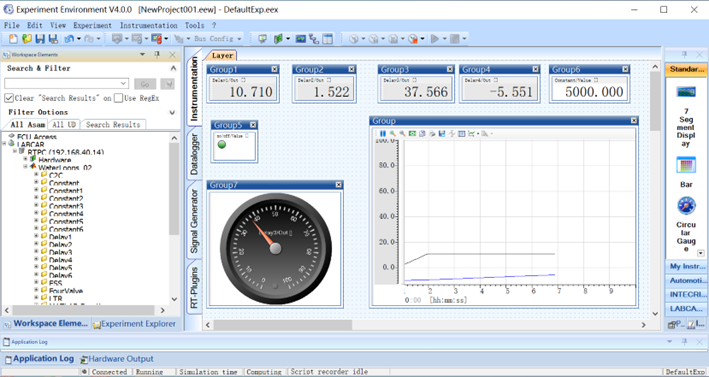The width and height of the screenshot is (709, 377).
Task: Open the table layout toolbar icon
Action: (327, 39)
